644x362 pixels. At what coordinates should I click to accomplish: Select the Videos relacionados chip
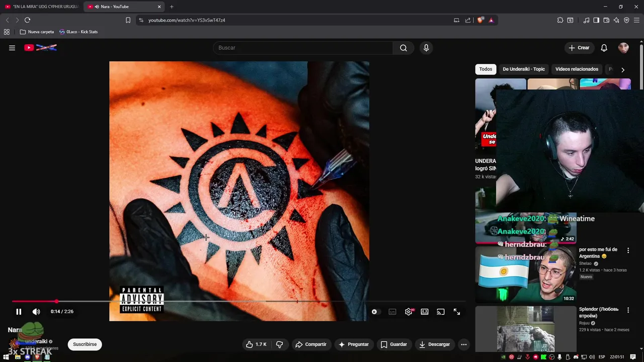click(x=577, y=69)
